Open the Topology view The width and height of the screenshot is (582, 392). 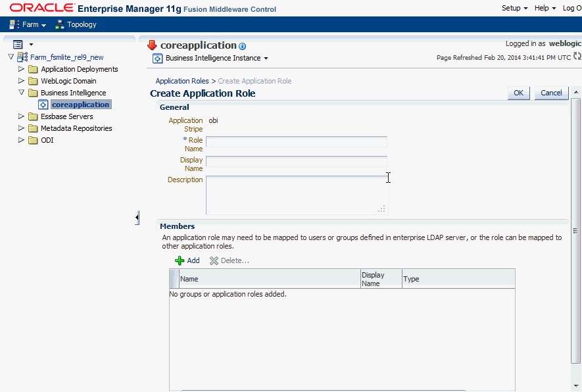pyautogui.click(x=82, y=24)
